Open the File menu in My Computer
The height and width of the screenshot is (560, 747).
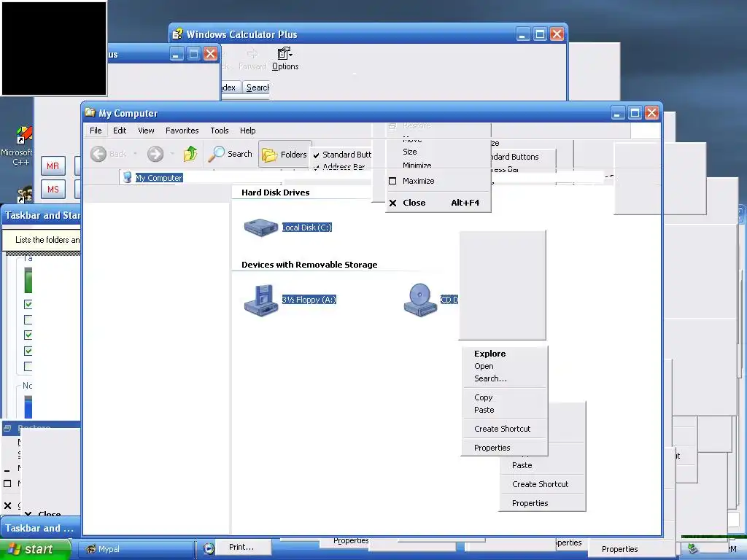coord(96,131)
